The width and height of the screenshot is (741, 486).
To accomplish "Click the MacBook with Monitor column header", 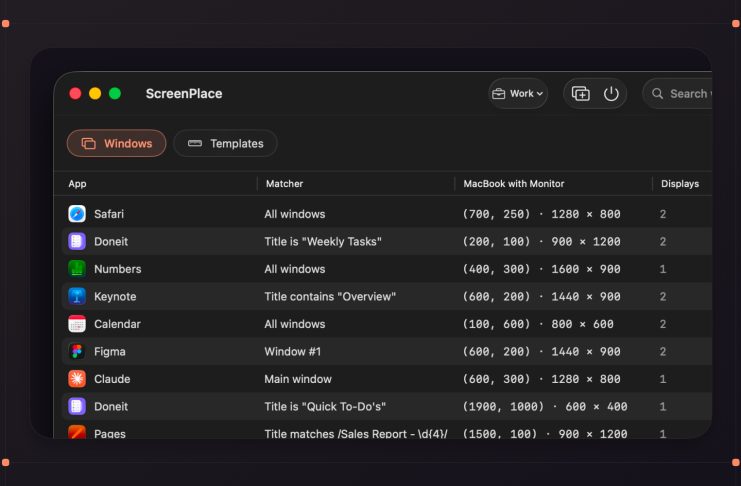I will pyautogui.click(x=514, y=183).
